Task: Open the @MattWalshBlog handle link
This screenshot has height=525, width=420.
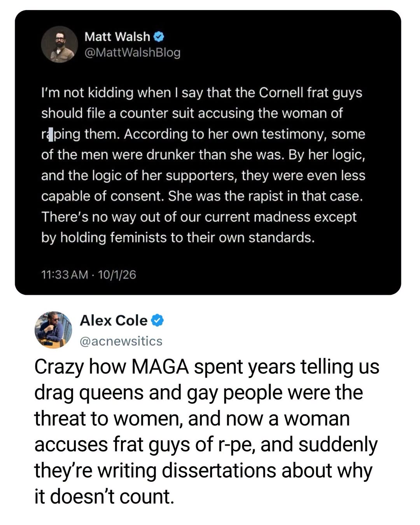Action: click(132, 52)
